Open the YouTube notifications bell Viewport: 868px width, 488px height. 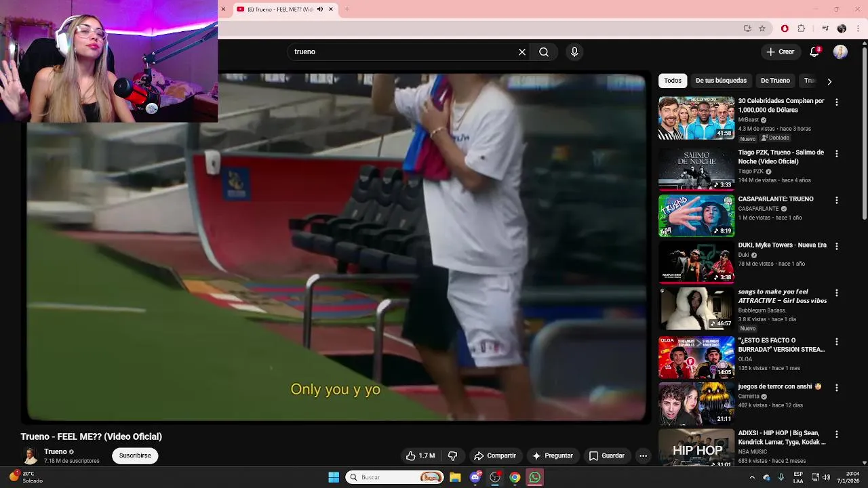(815, 52)
